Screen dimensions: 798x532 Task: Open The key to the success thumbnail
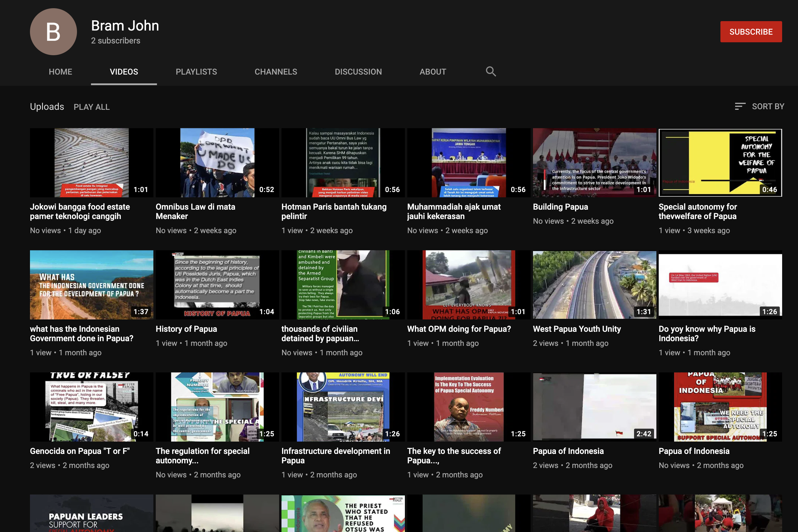point(469,407)
